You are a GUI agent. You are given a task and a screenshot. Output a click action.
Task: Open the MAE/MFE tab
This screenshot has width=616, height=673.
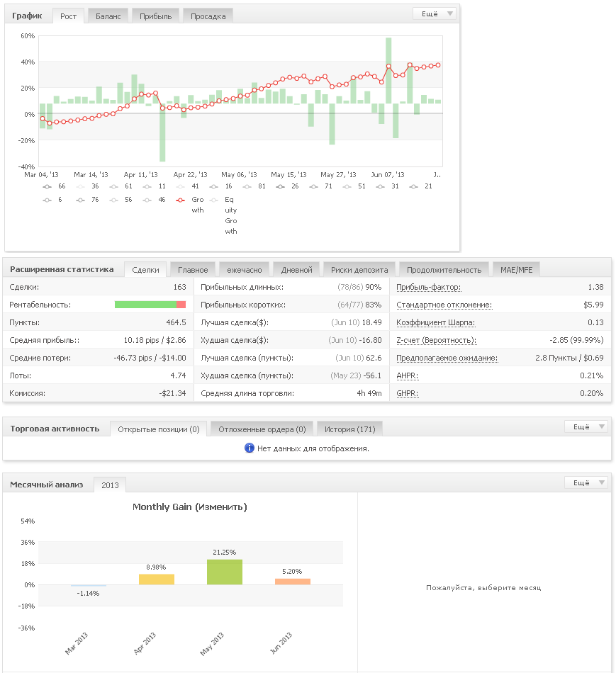point(516,270)
